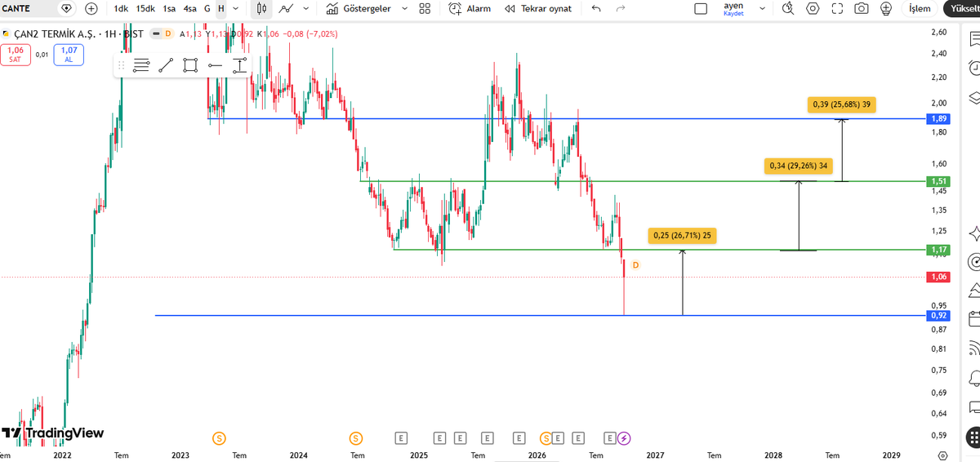Click the 1,06 SAT sell button
Image resolution: width=980 pixels, height=462 pixels.
click(x=16, y=55)
